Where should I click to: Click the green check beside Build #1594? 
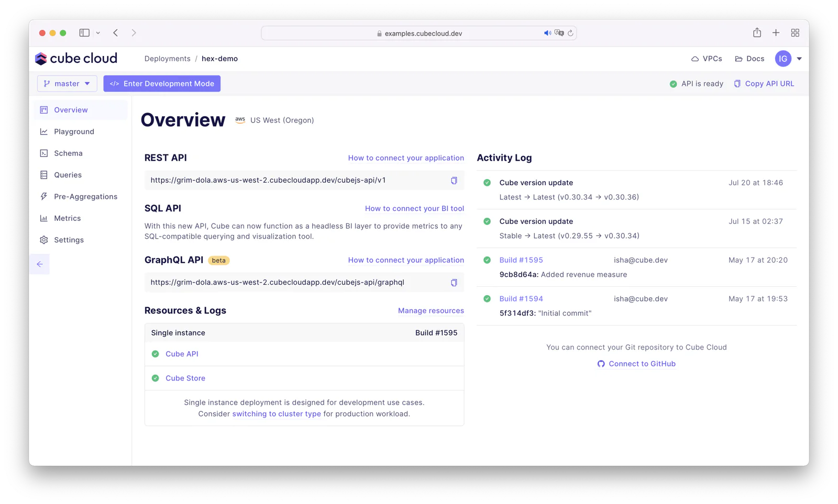click(x=487, y=299)
